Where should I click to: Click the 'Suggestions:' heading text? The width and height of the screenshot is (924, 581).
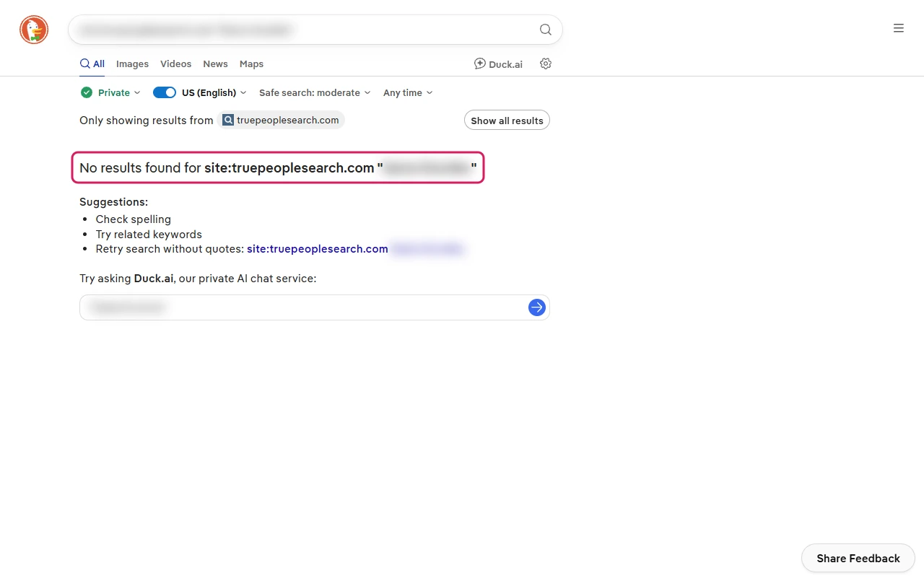click(113, 202)
